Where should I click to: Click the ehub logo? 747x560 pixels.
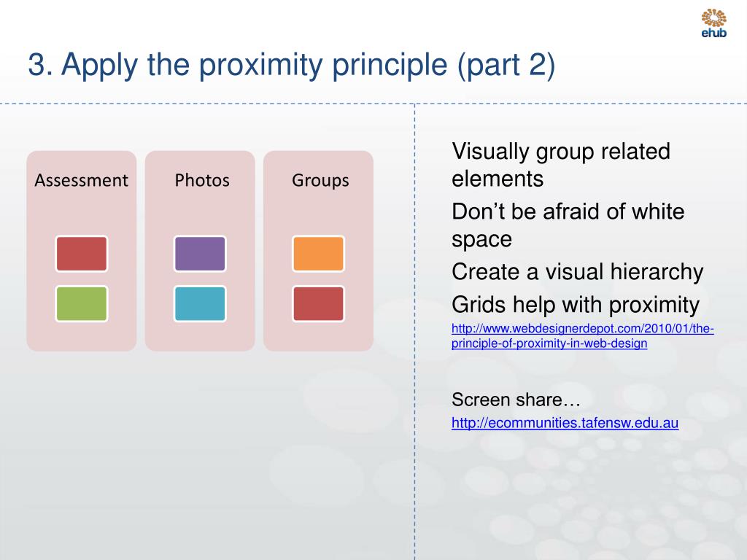tap(713, 23)
